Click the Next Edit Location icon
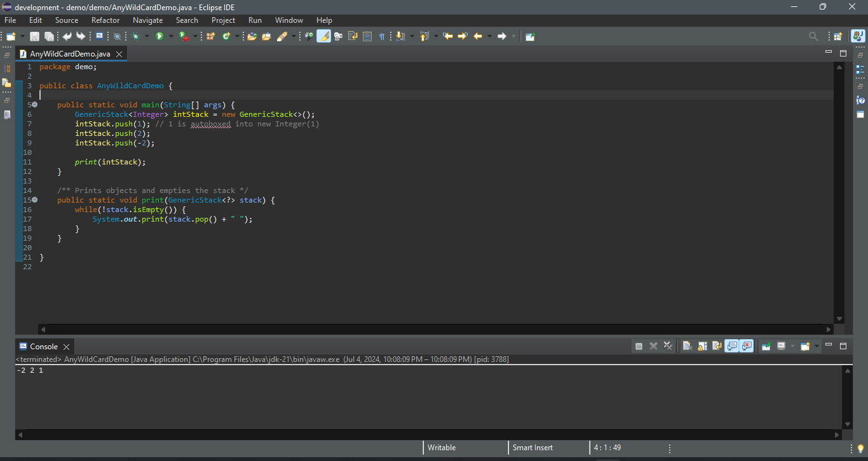This screenshot has width=868, height=461. 463,37
